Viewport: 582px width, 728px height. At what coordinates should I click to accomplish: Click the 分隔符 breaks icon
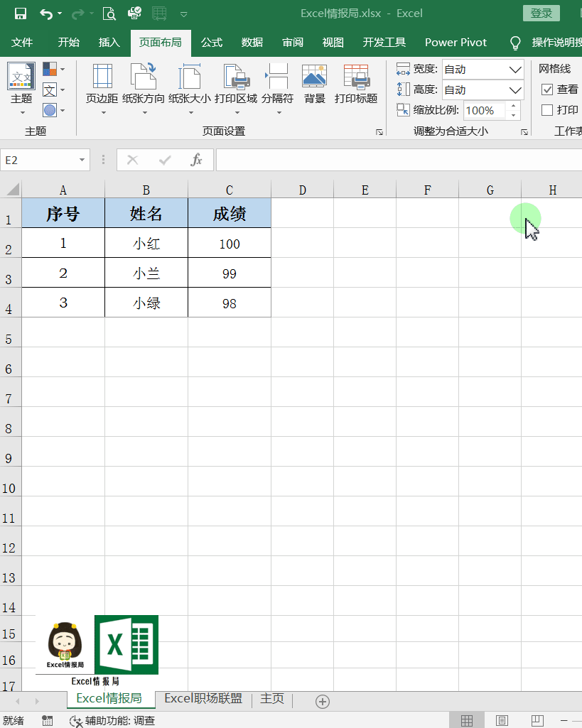click(276, 77)
